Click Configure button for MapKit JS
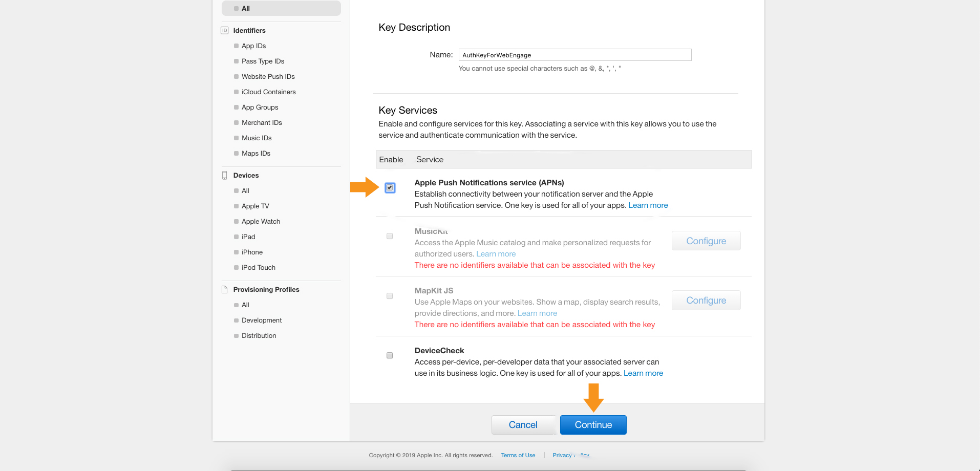The width and height of the screenshot is (980, 471). (706, 301)
